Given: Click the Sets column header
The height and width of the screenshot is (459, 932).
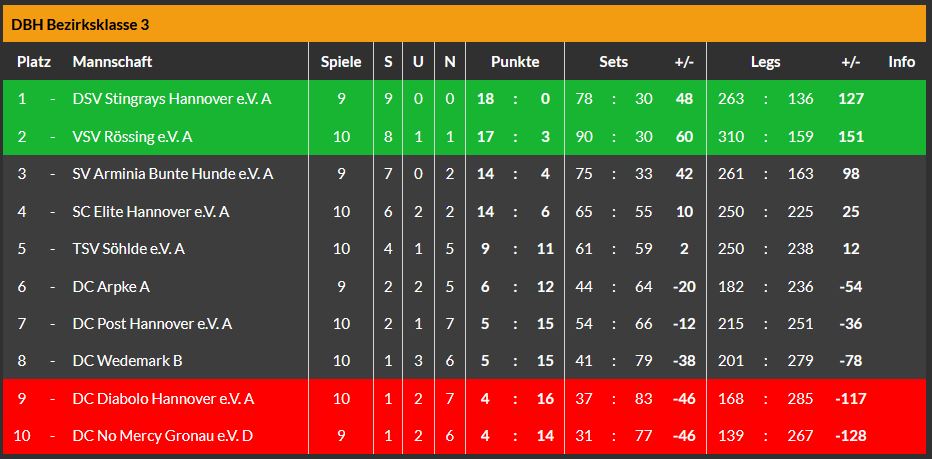Looking at the screenshot, I should [613, 62].
